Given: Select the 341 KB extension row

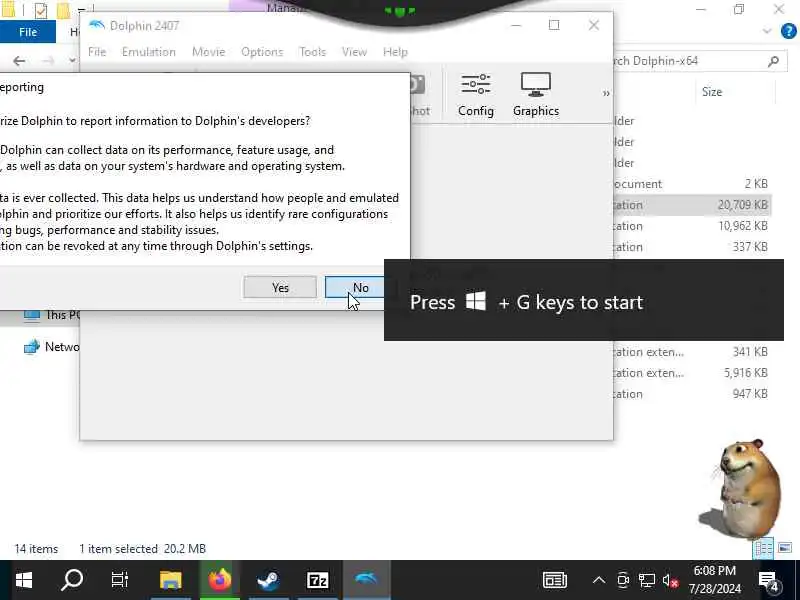Looking at the screenshot, I should click(x=692, y=352).
